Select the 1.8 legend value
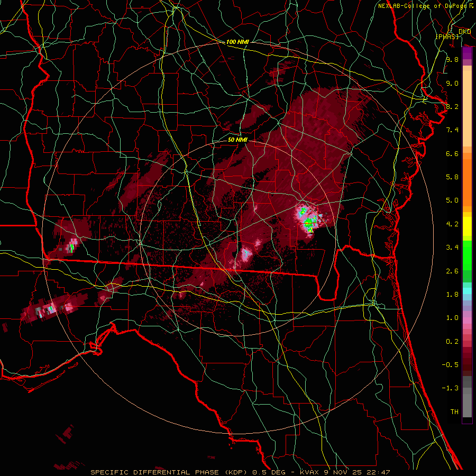This screenshot has height=476, width=476. (x=452, y=295)
